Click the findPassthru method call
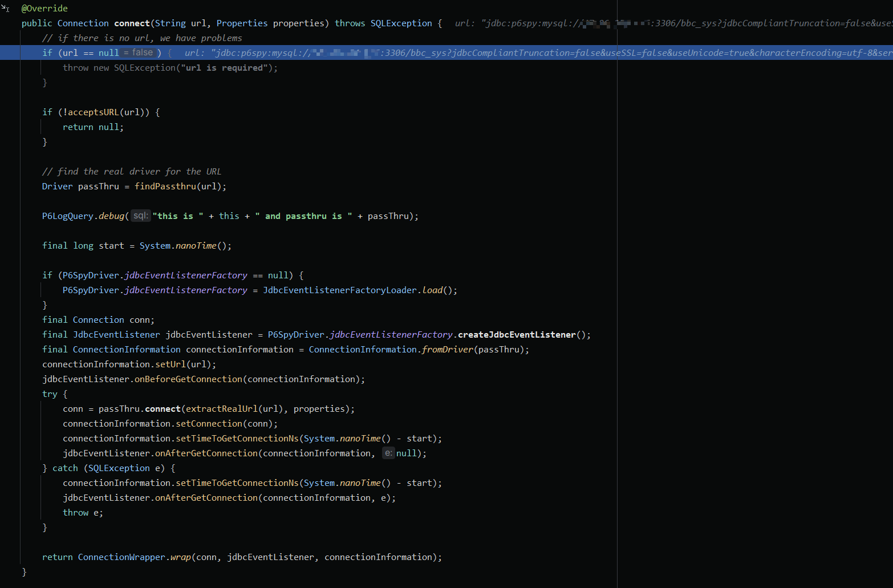Viewport: 893px width, 588px height. (x=165, y=186)
